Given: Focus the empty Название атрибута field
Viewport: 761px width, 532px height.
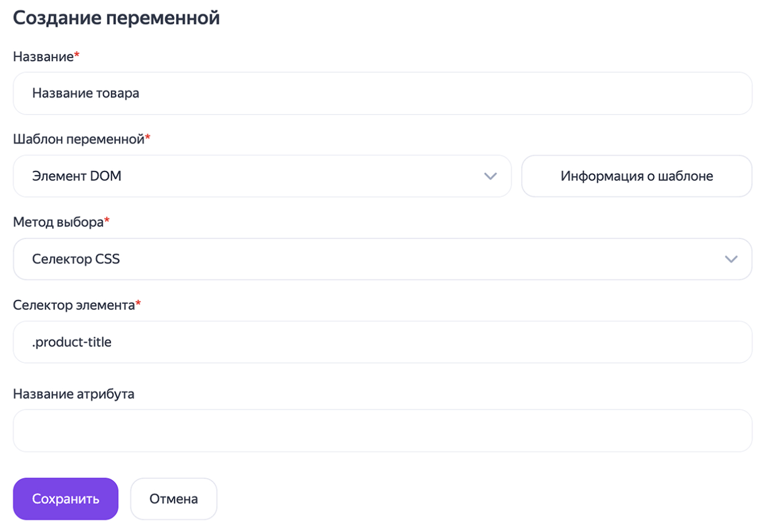Looking at the screenshot, I should [382, 431].
